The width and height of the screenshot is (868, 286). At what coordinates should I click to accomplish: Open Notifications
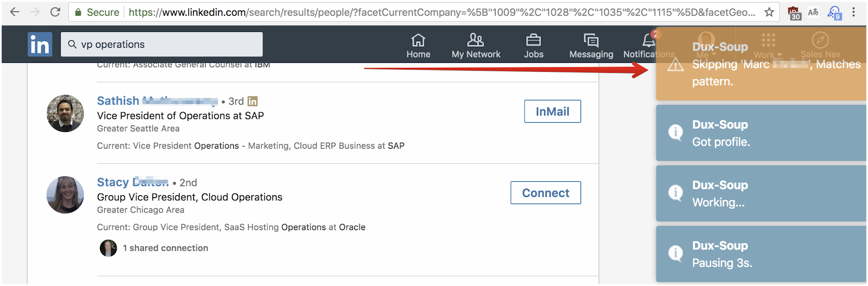point(649,46)
